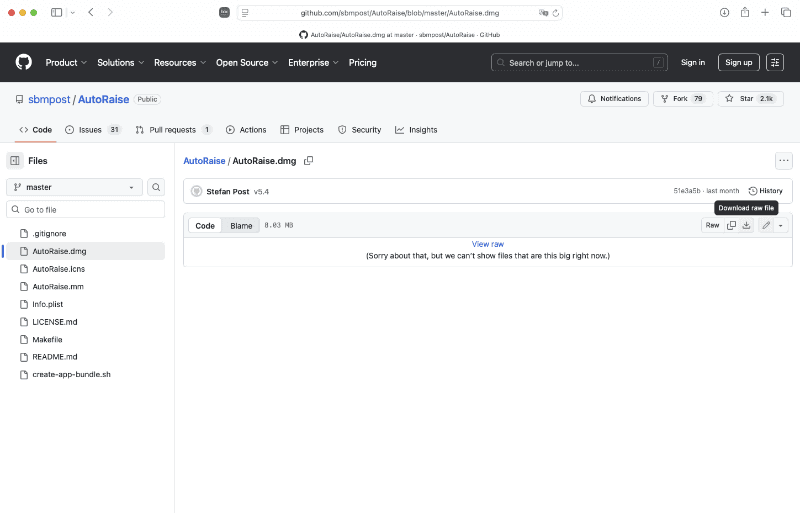Expand the edit options dropdown arrow

tap(781, 225)
